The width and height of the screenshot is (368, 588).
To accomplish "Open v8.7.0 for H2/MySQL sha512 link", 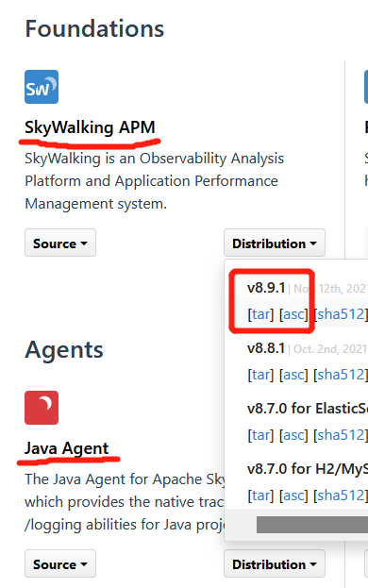I will (341, 496).
